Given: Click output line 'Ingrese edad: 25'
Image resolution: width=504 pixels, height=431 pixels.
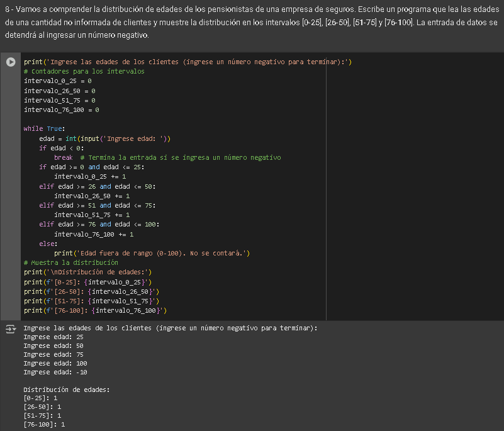Looking at the screenshot, I should coord(53,337).
